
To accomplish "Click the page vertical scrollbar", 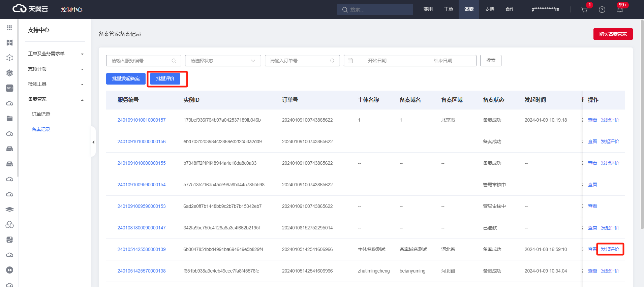I will pos(642,125).
